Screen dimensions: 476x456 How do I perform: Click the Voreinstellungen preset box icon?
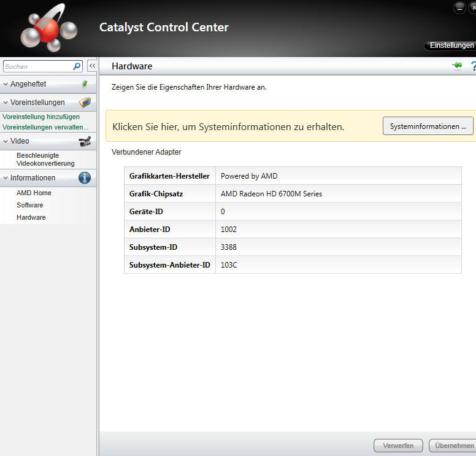click(85, 102)
